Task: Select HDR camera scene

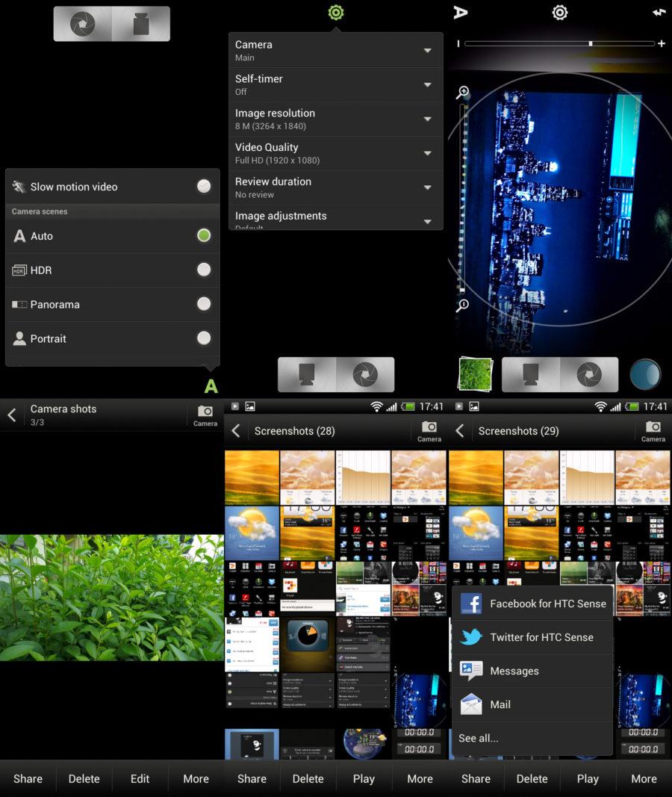Action: [x=113, y=270]
